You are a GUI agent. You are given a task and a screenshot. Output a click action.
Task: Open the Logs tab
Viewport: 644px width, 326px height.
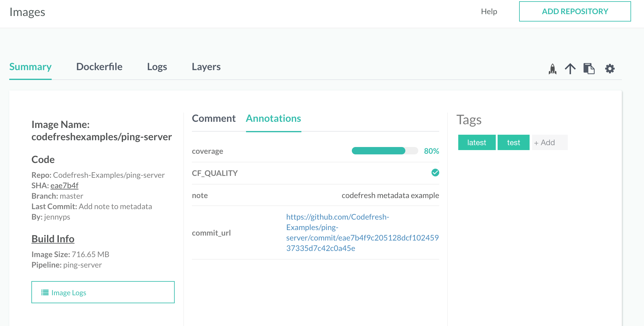[x=157, y=67]
